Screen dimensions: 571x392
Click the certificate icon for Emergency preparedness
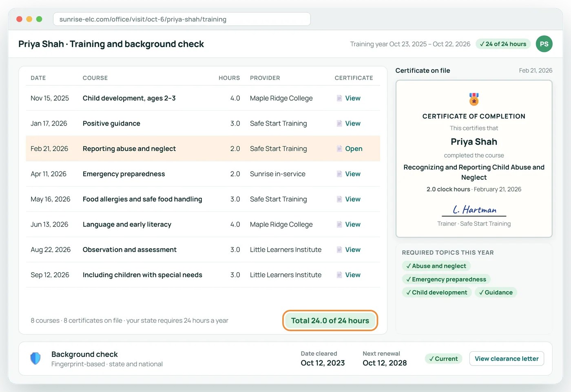[x=339, y=174]
